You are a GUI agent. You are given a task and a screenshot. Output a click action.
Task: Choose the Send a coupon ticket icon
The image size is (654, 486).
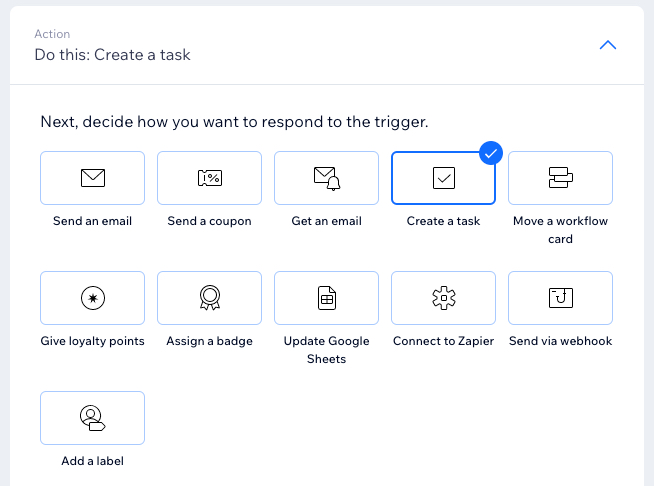tap(210, 178)
